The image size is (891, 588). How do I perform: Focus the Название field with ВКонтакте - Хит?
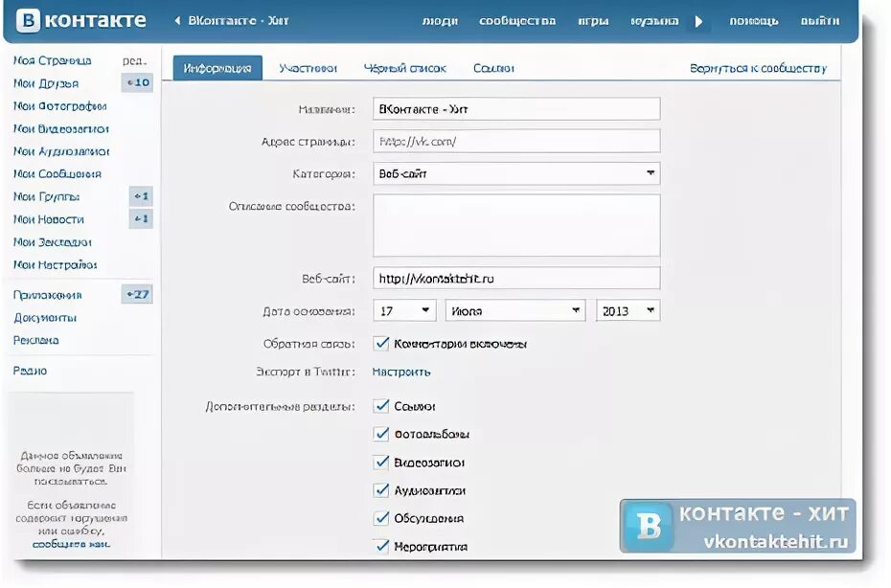click(x=516, y=108)
